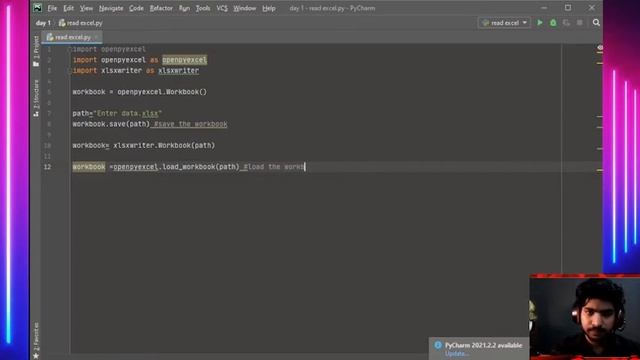The width and height of the screenshot is (640, 360).
Task: Close the read excel.py editor tab
Action: [x=96, y=37]
